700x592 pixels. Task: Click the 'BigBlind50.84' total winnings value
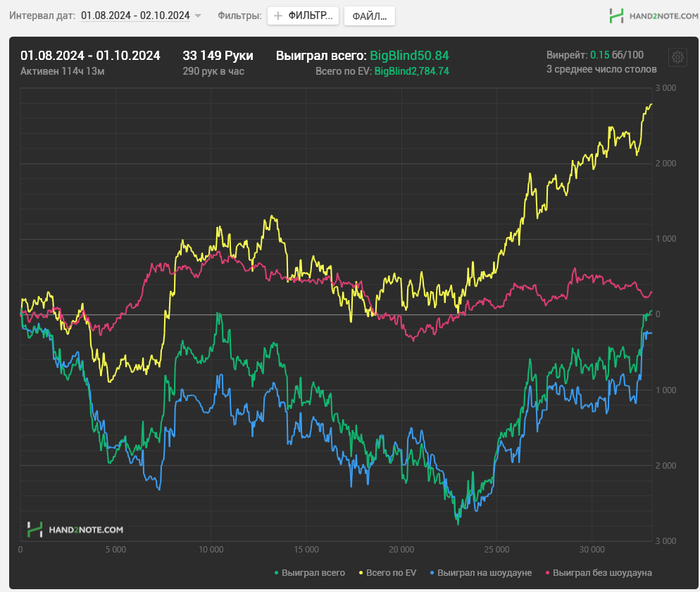409,56
